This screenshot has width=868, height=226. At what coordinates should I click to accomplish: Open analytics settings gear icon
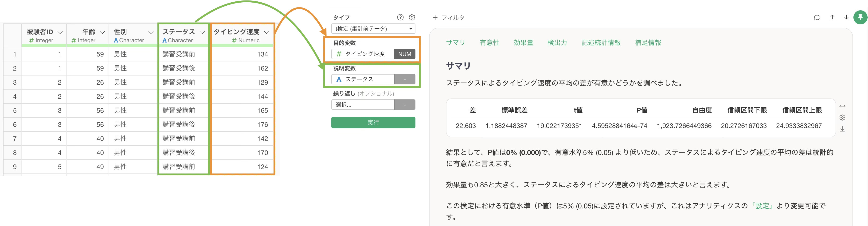(x=412, y=17)
